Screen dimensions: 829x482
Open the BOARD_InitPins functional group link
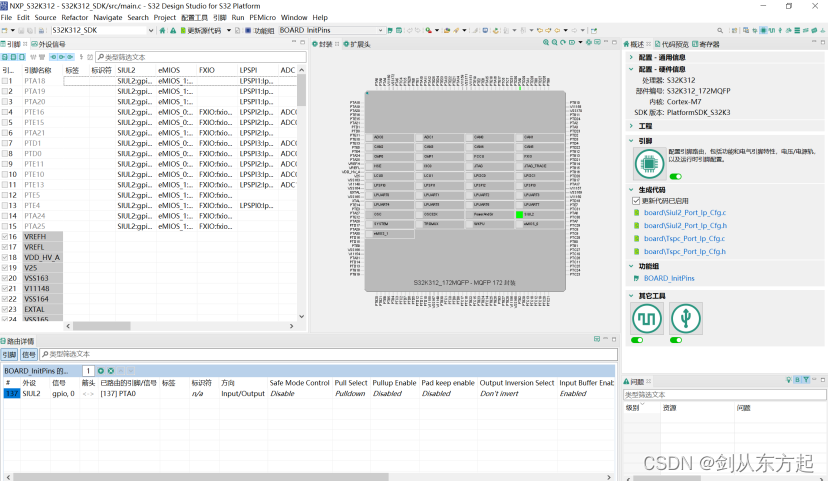pos(669,279)
